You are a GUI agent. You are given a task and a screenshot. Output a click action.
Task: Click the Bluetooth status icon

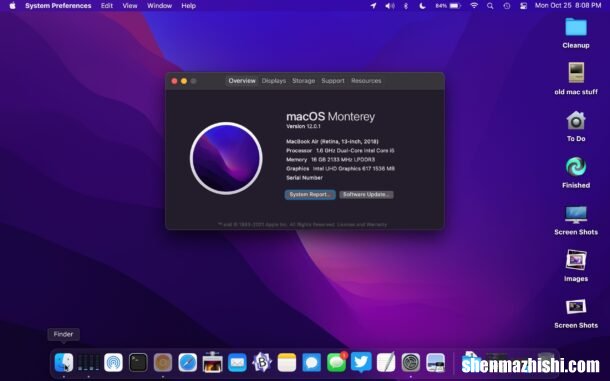tap(406, 6)
